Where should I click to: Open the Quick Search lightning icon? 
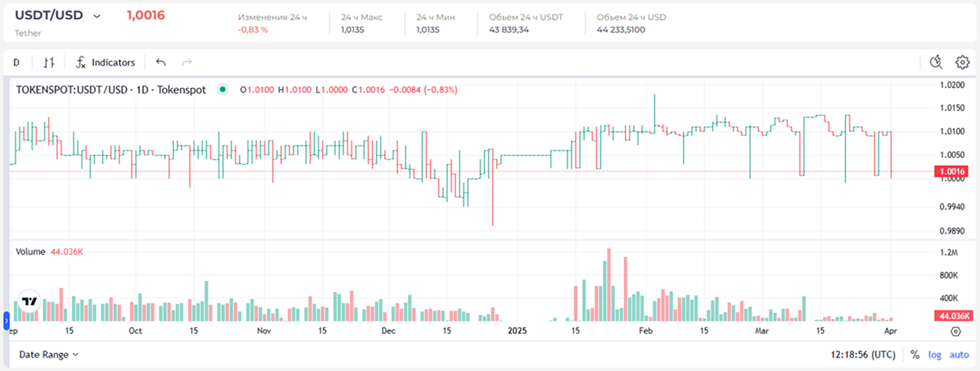point(936,62)
